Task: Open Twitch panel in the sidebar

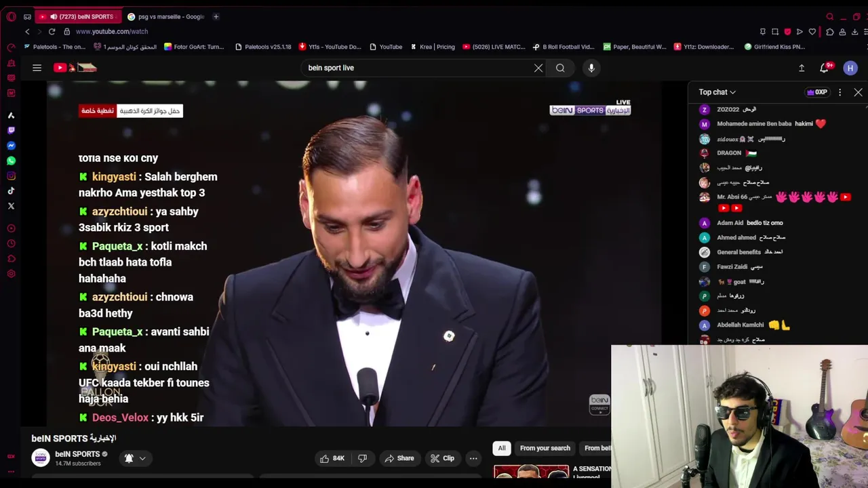Action: (x=11, y=130)
